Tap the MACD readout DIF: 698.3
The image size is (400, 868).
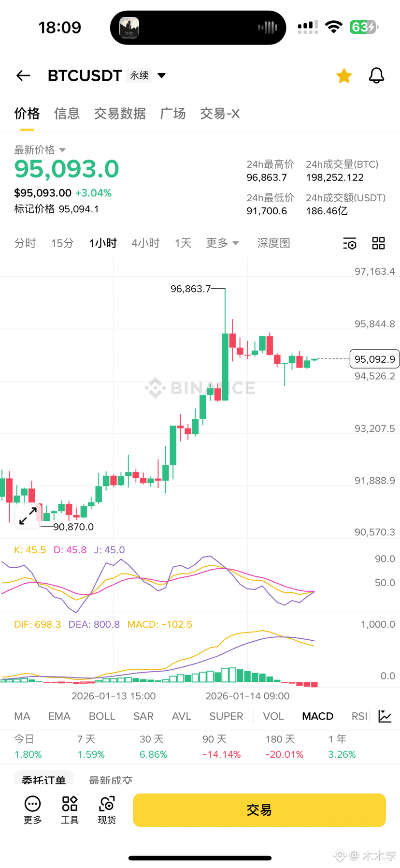tap(38, 624)
